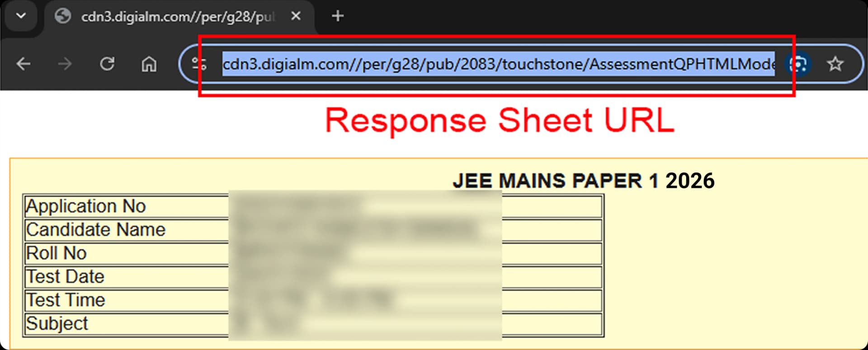Click the JEE MAINS PAPER 1 2026 heading
The width and height of the screenshot is (868, 350).
click(x=583, y=181)
